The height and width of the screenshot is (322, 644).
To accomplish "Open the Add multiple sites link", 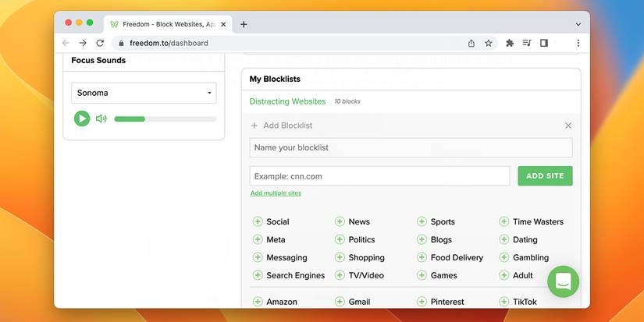I will [x=276, y=193].
